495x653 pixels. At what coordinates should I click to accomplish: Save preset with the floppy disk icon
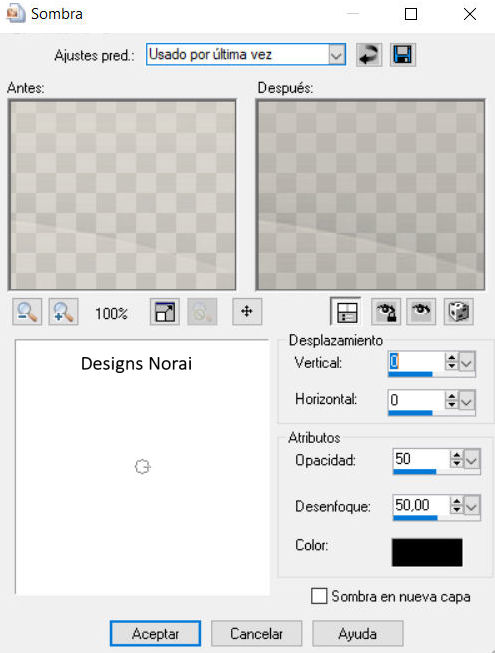pyautogui.click(x=403, y=55)
